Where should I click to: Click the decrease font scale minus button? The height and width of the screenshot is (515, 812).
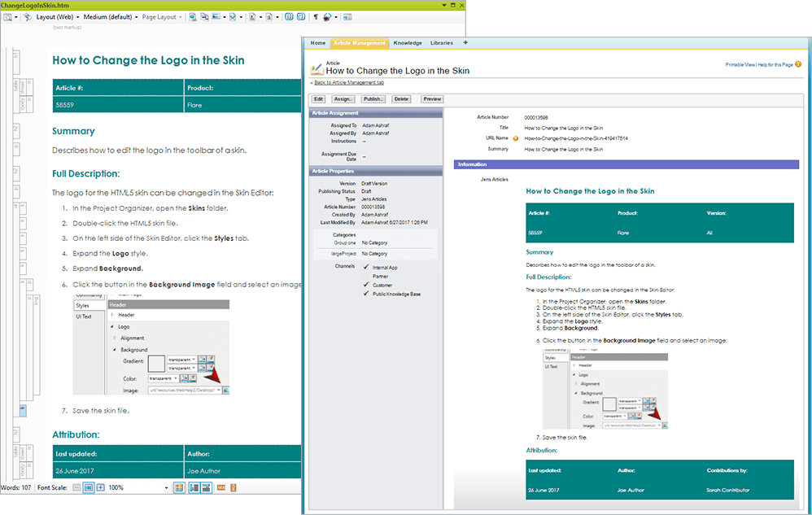tap(76, 487)
